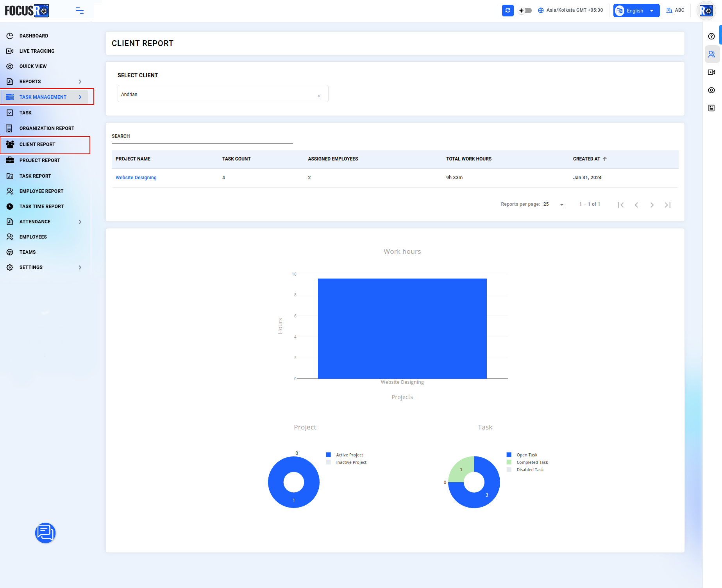Open the chat support bubble

[45, 533]
